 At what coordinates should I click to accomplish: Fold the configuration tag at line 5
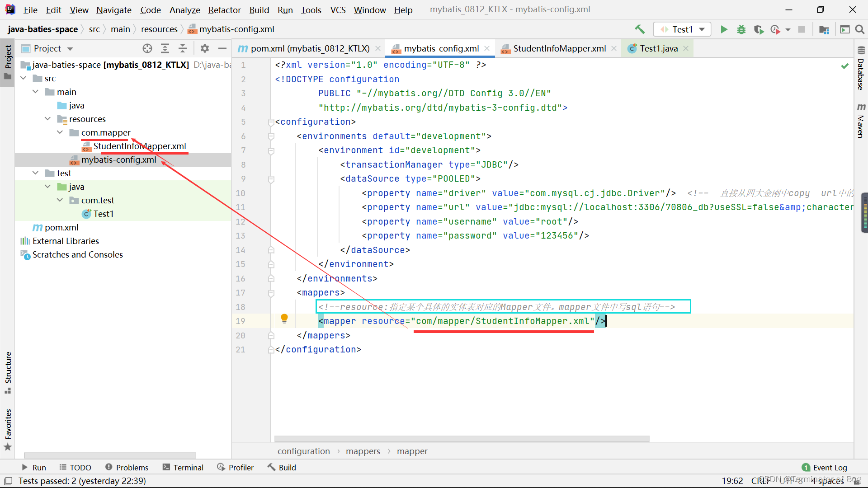tap(271, 122)
